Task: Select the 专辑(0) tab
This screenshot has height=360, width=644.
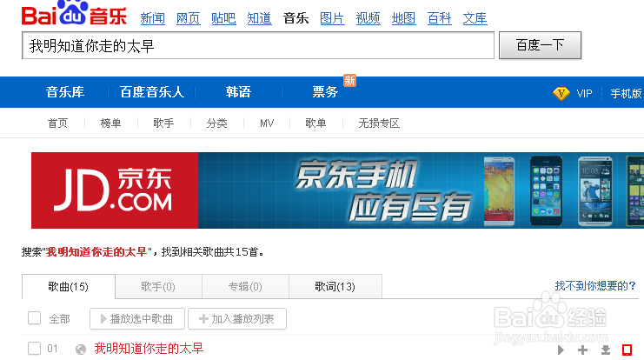Action: (245, 286)
